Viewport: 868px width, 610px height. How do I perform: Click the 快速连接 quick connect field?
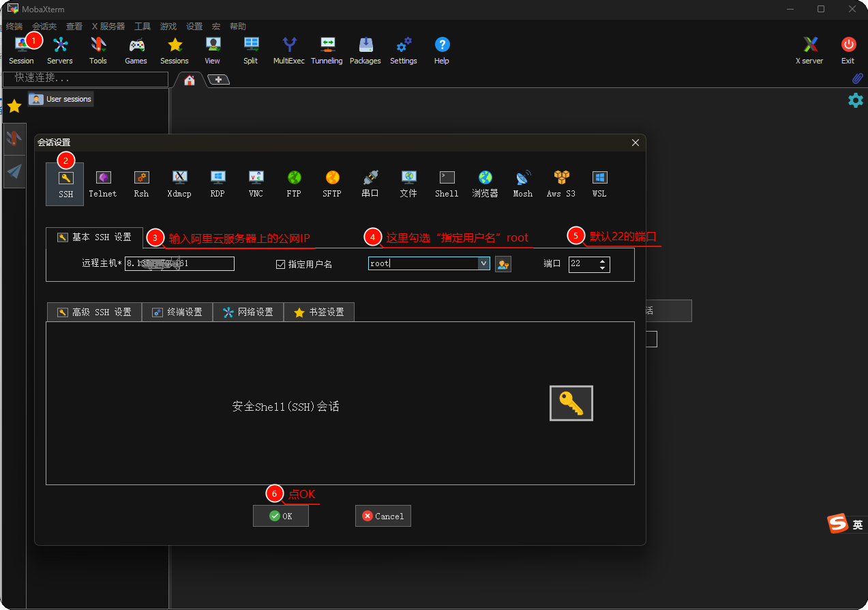pyautogui.click(x=85, y=78)
